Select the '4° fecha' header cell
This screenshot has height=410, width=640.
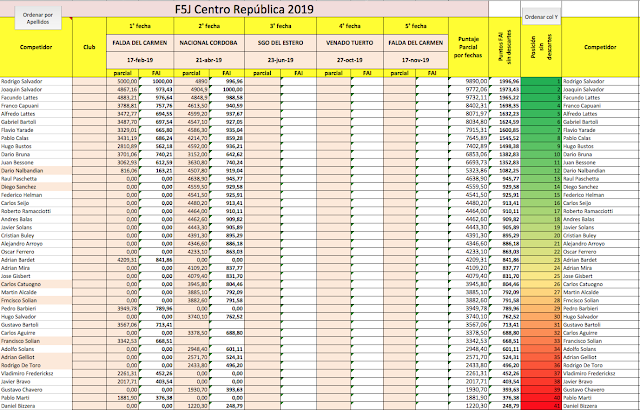tap(350, 26)
